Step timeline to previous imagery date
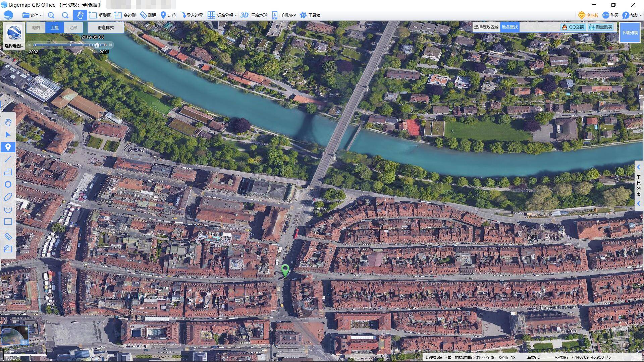This screenshot has width=644, height=362. click(x=30, y=45)
